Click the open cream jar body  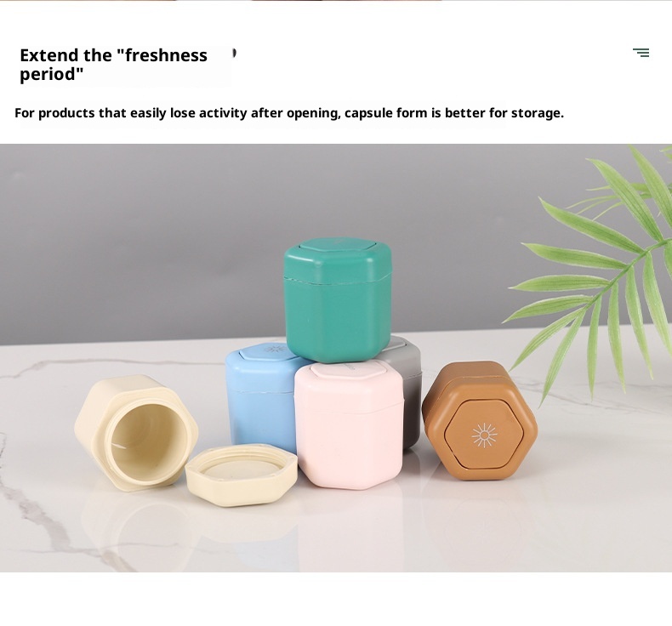136,433
